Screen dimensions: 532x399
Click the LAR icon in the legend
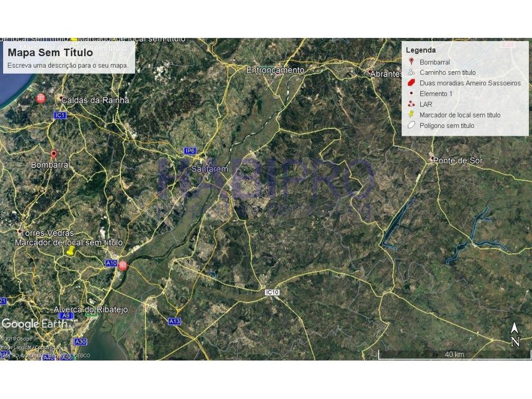coord(411,104)
